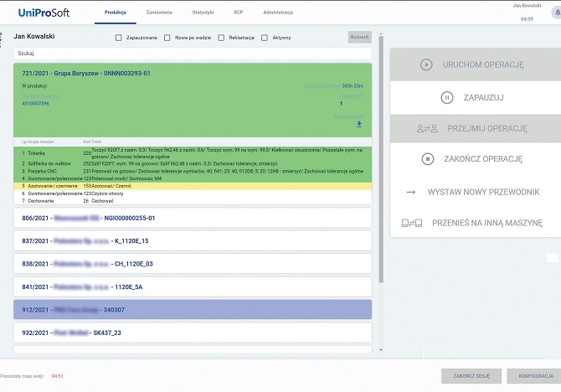561x392 pixels.
Task: Click the play icon for Uruchom operację
Action: 427,64
